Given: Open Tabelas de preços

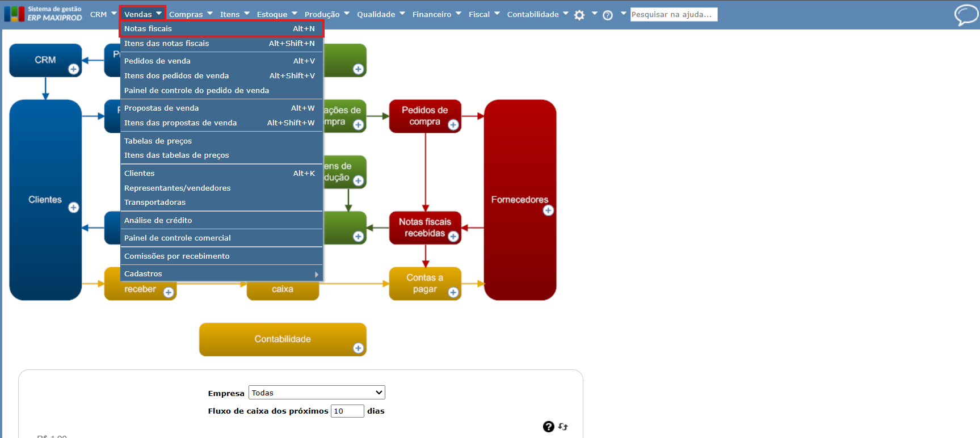Looking at the screenshot, I should pyautogui.click(x=222, y=141).
